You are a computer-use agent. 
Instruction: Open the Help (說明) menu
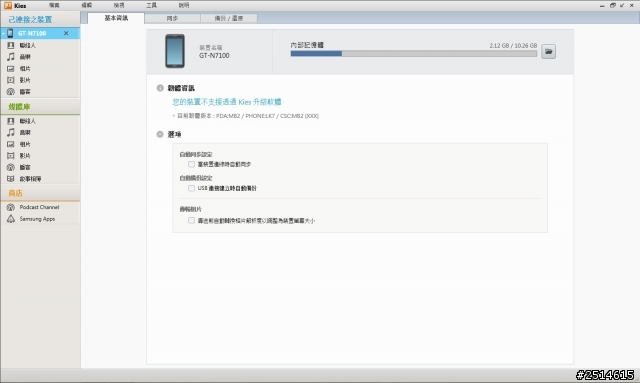[184, 5]
